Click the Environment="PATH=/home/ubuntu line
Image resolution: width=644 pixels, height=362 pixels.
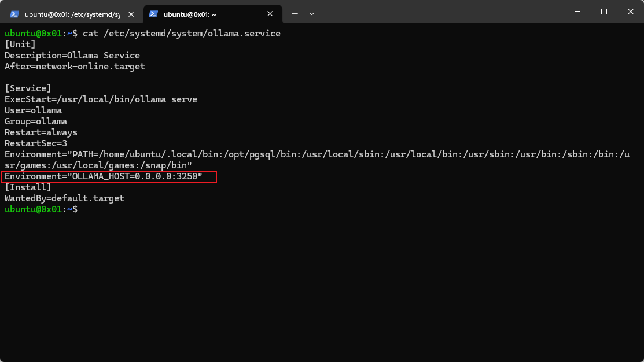coord(317,154)
